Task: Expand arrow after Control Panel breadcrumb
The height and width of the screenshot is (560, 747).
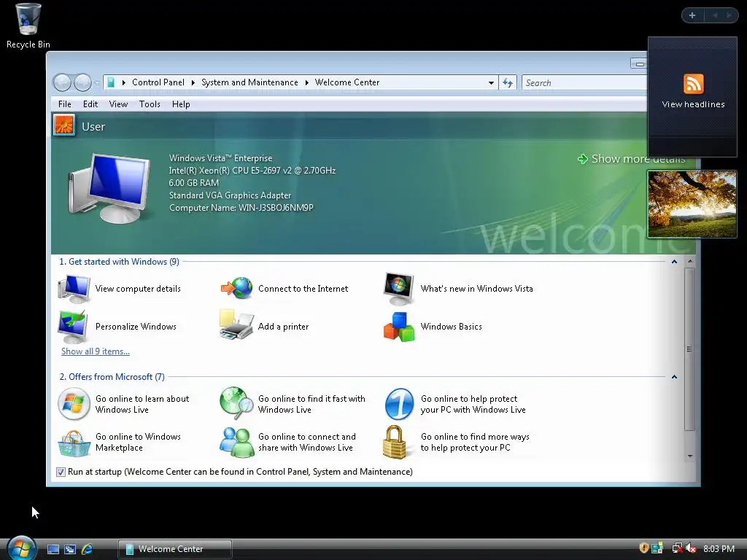Action: click(x=193, y=82)
